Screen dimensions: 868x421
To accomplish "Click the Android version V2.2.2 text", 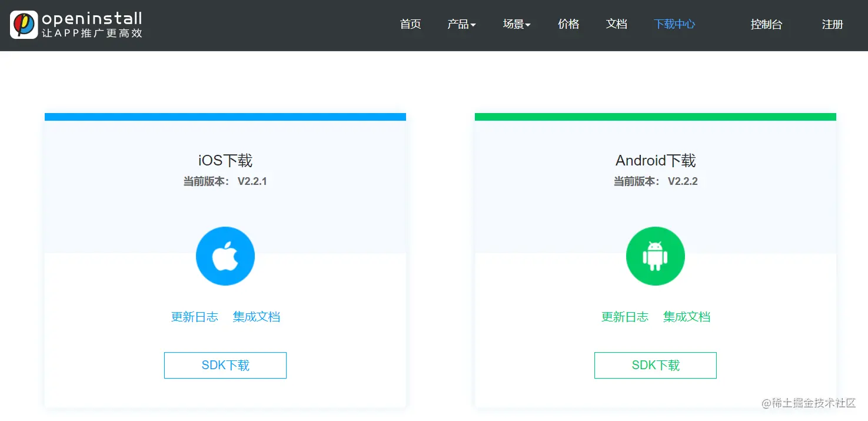I will [683, 181].
